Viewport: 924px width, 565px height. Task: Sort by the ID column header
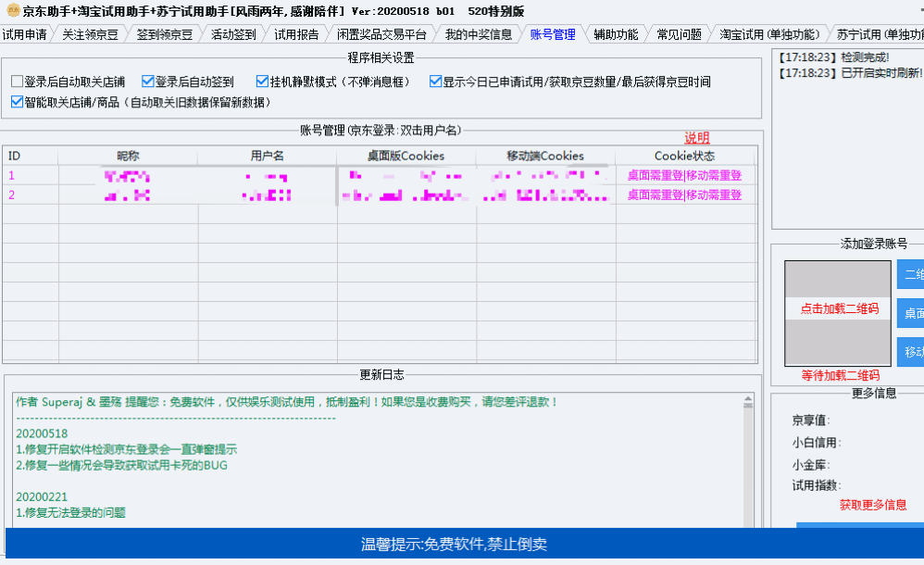30,156
